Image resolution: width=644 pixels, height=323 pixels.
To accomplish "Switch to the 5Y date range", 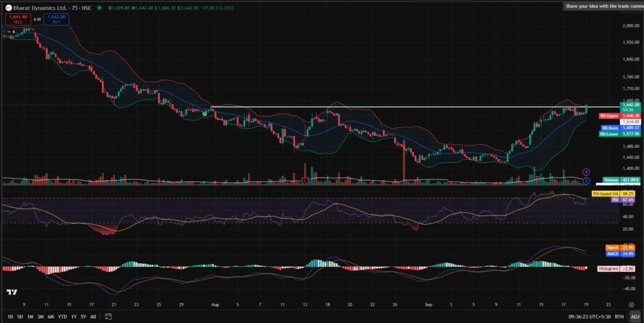I will click(x=83, y=316).
